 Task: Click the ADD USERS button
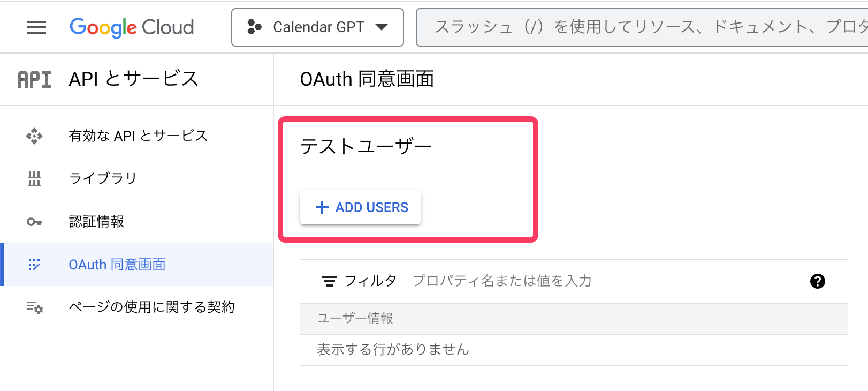click(361, 207)
